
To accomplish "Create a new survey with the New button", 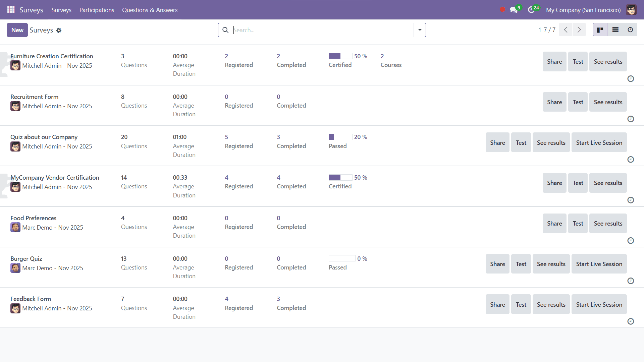I will pyautogui.click(x=17, y=30).
